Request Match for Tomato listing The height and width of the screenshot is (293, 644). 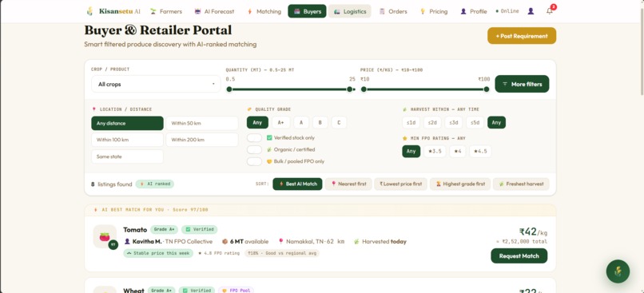tap(519, 255)
